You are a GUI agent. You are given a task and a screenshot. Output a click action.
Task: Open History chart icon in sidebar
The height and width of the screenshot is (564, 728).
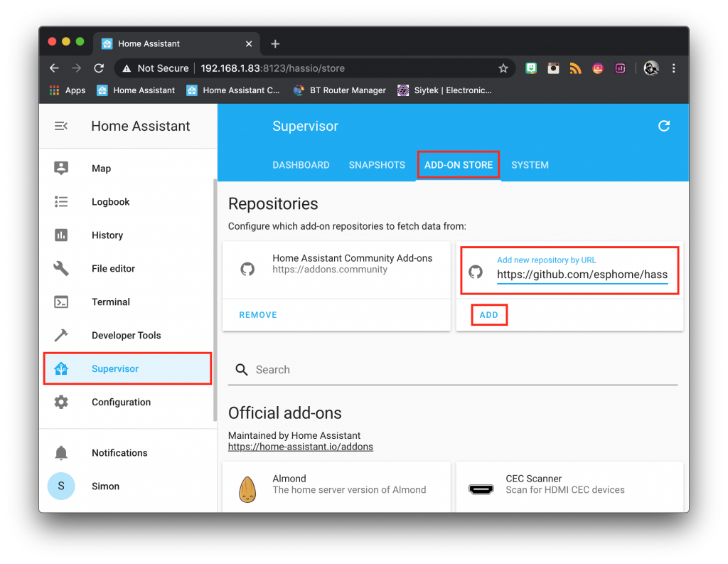tap(61, 235)
